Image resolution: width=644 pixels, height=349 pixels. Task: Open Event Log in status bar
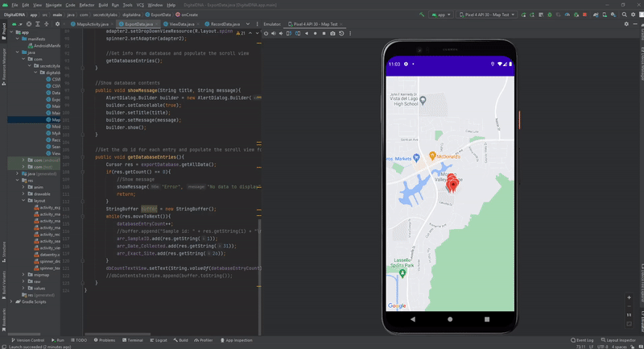pyautogui.click(x=582, y=340)
